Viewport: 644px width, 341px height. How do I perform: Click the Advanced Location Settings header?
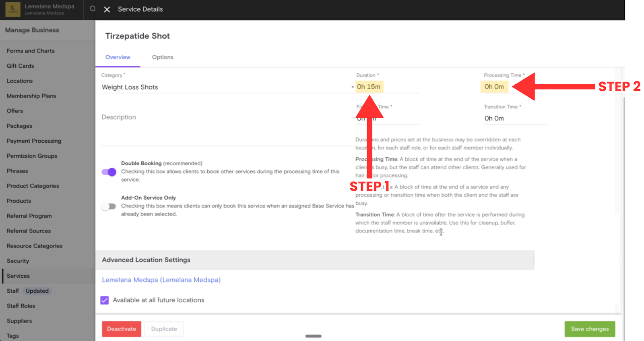[x=315, y=260]
